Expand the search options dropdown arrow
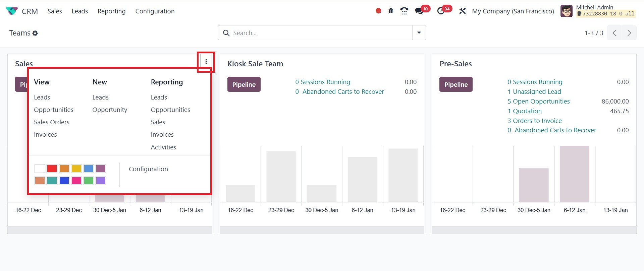644x271 pixels. tap(419, 33)
